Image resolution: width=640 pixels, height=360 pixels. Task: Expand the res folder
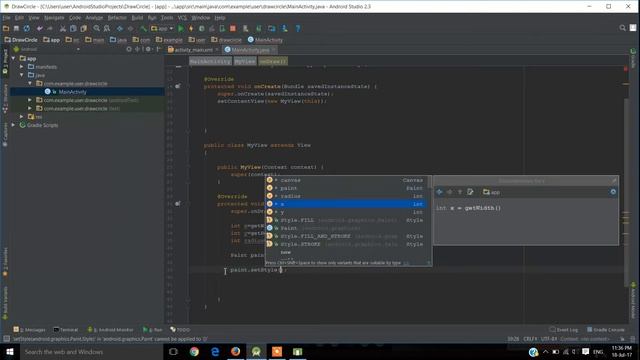click(x=22, y=117)
